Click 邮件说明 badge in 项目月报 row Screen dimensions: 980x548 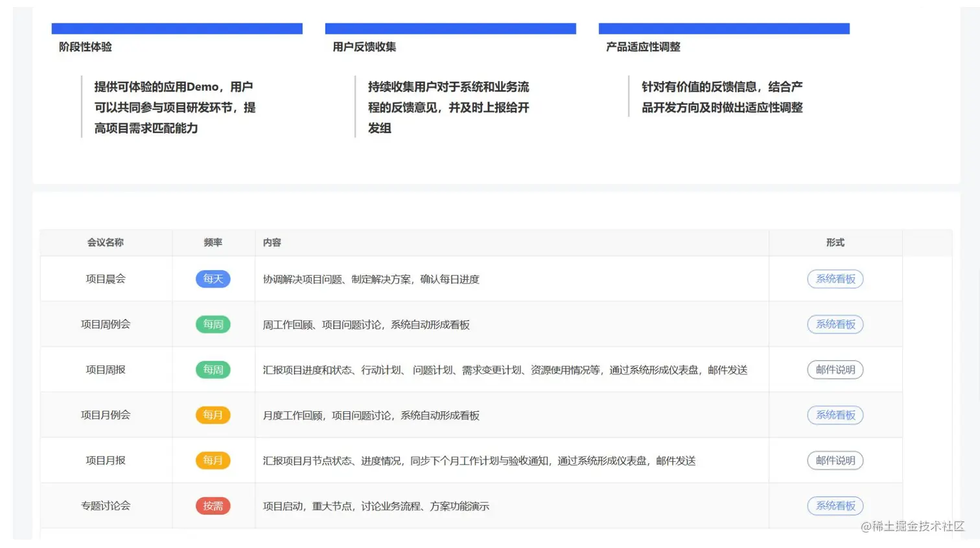(835, 460)
